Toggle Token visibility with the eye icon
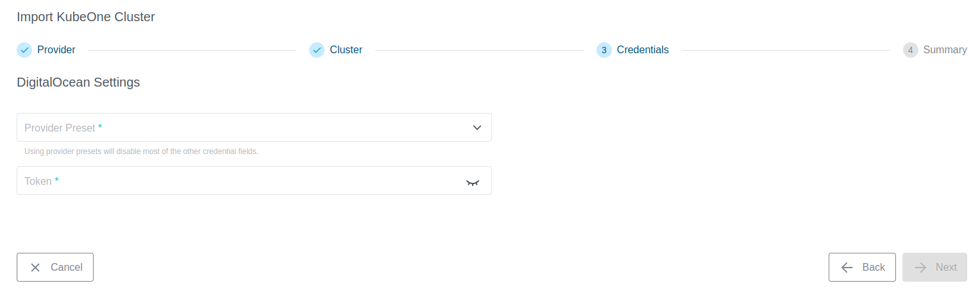This screenshot has height=290, width=980. (x=473, y=182)
